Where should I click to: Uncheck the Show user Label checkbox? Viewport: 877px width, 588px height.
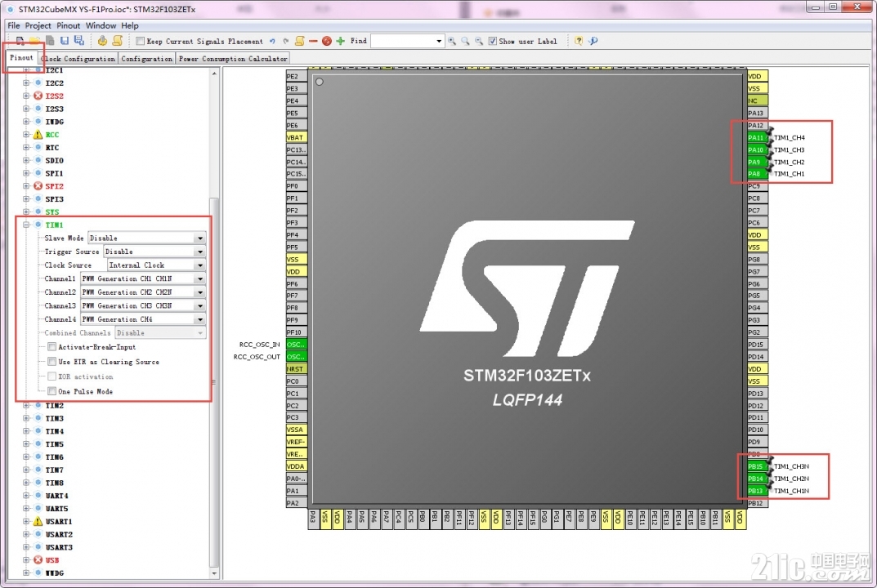[492, 41]
